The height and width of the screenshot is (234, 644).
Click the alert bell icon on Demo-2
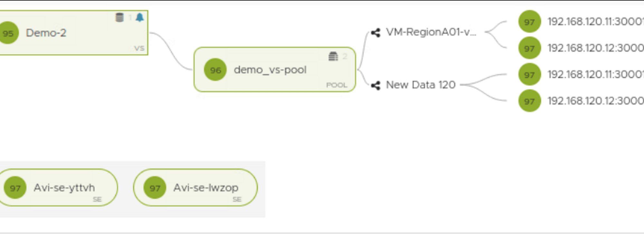point(140,17)
